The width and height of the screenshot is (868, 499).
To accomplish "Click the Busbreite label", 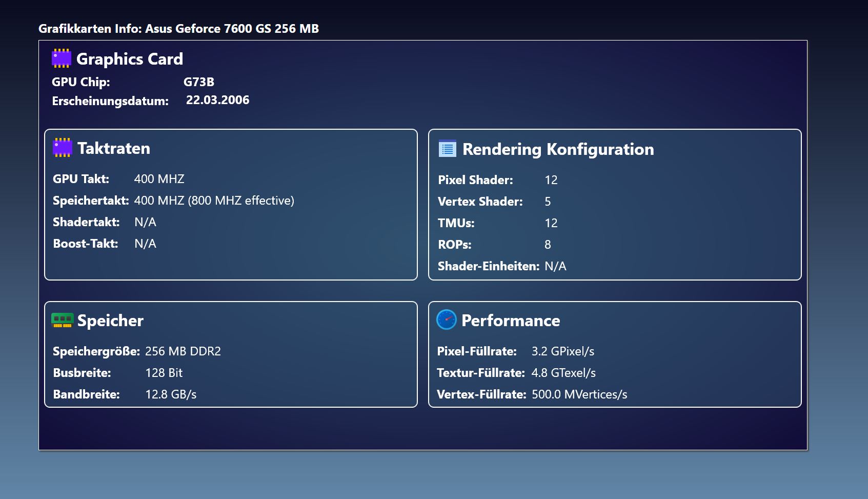I will pos(82,373).
